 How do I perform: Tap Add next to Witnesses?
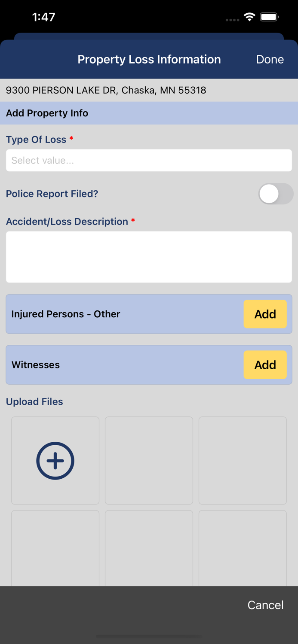[x=265, y=365]
